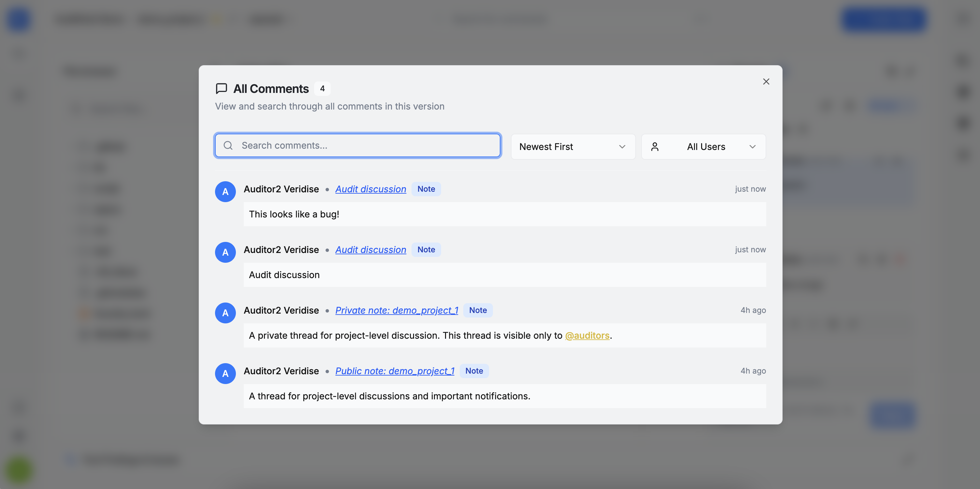Click the user icon in All Users filter
Viewport: 980px width, 489px height.
[654, 146]
